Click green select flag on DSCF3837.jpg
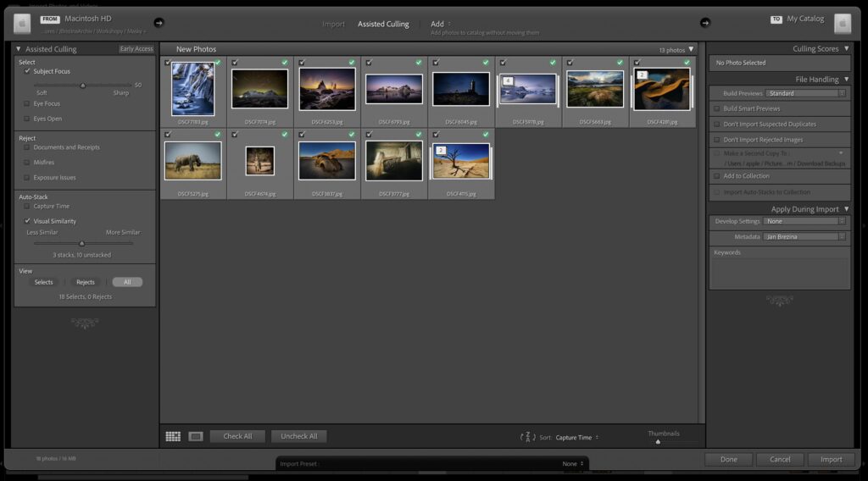 352,135
